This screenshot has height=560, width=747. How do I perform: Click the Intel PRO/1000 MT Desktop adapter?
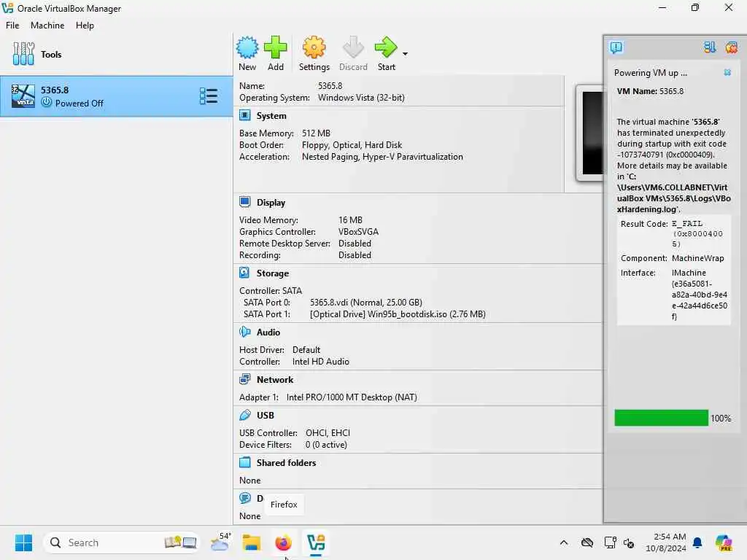click(x=352, y=397)
